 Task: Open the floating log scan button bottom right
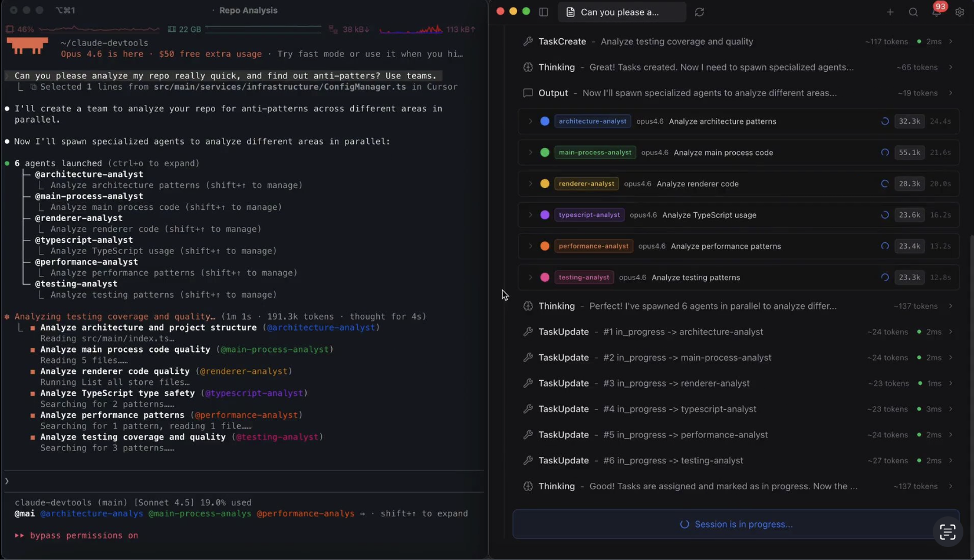coord(947,532)
